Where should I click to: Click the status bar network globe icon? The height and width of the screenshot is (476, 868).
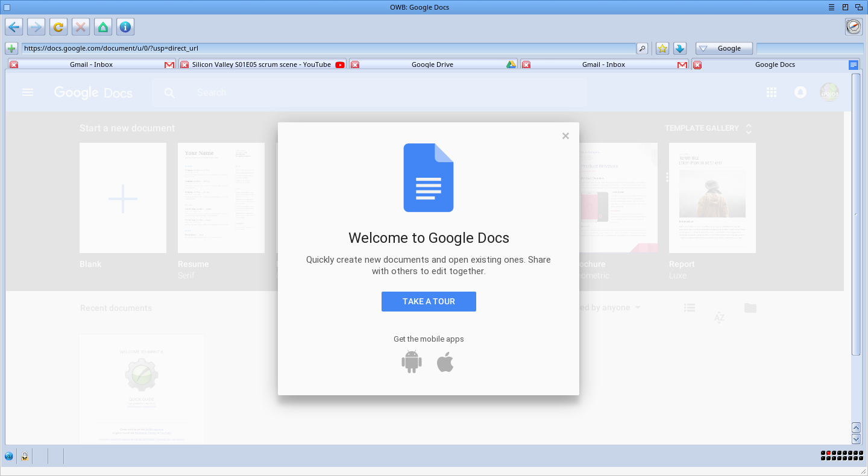9,456
